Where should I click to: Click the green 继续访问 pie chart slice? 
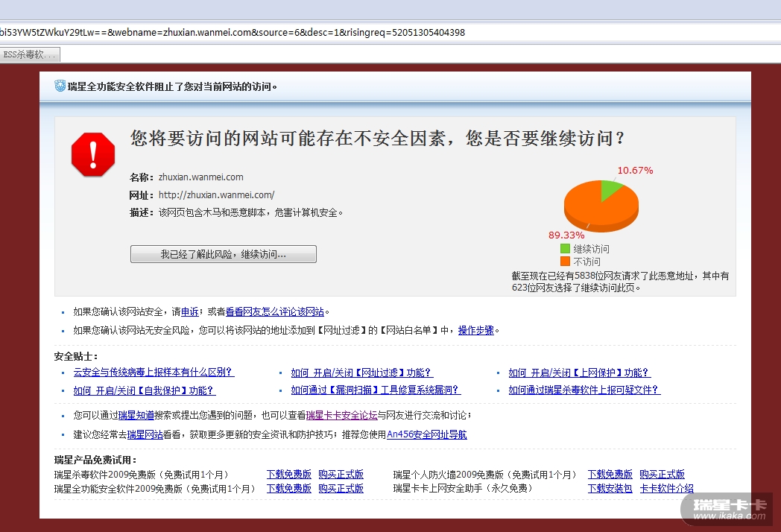coord(610,189)
